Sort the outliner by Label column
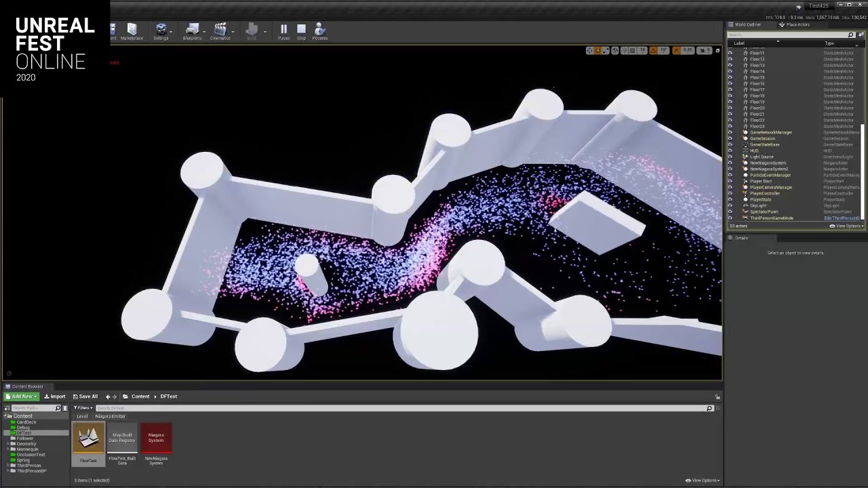This screenshot has height=488, width=868. (x=739, y=43)
